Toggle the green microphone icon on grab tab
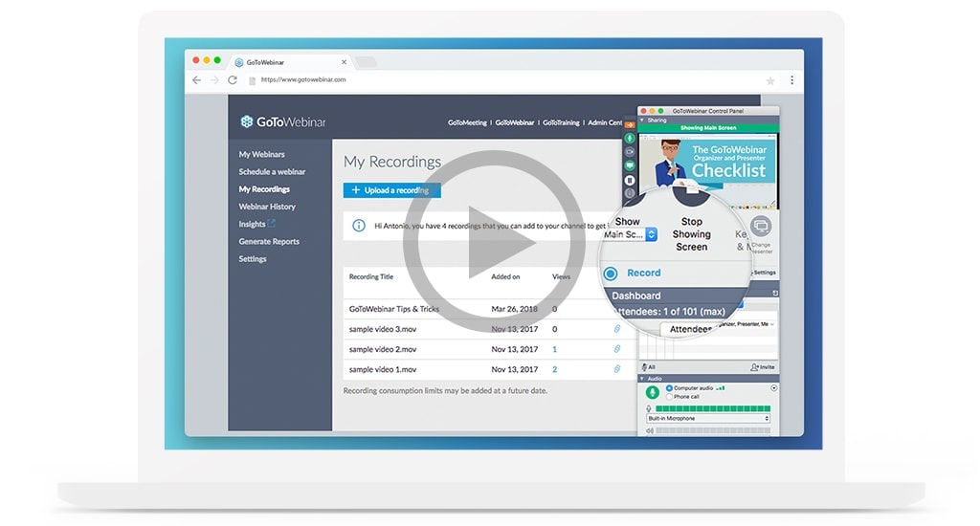Viewport: 980px width, 526px height. [630, 138]
